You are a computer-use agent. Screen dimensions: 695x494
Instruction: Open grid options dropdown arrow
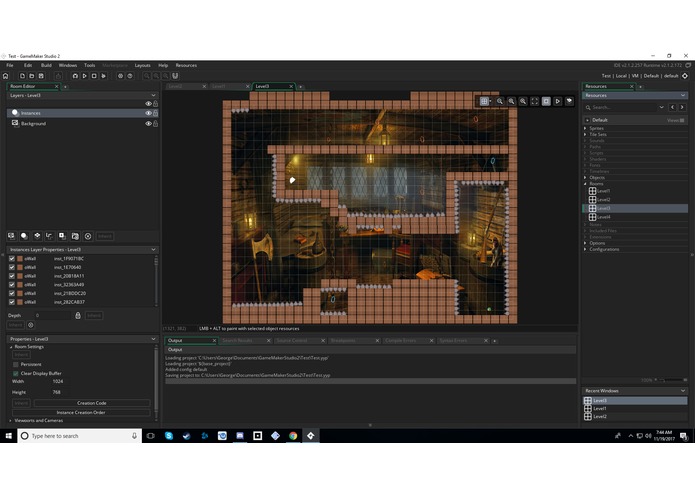pyautogui.click(x=490, y=101)
